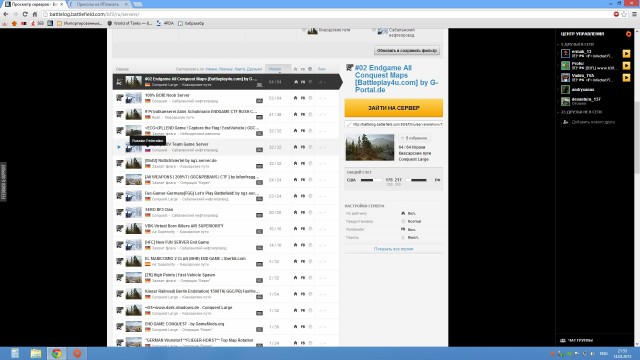
Task: Click the #02 Endgame All Conquest Maps title link
Action: [396, 79]
